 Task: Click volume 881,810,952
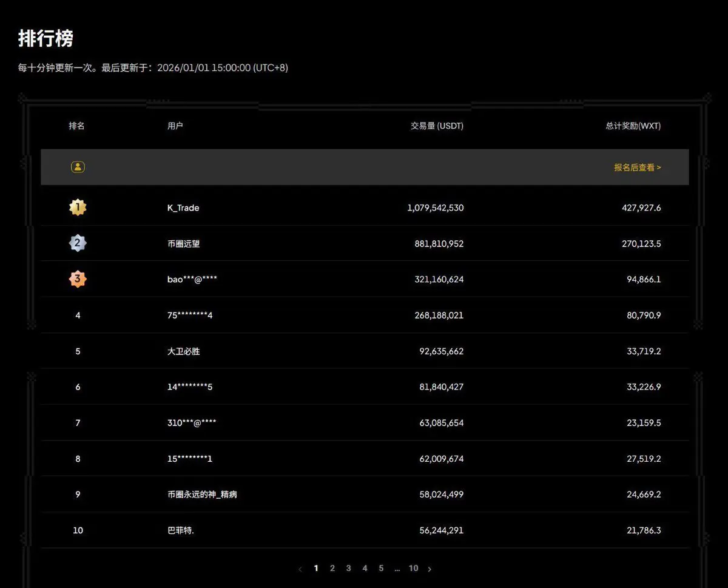point(439,243)
